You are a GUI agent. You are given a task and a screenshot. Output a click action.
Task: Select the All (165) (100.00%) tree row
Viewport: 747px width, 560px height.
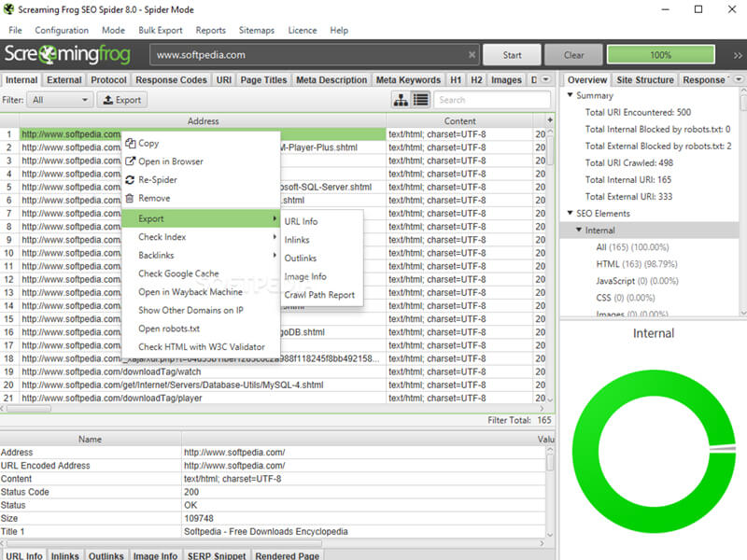point(632,247)
